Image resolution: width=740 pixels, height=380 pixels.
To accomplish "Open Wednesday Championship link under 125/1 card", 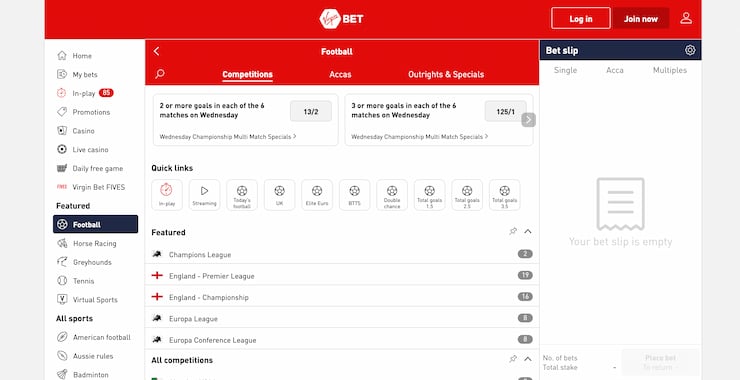I will tap(420, 136).
